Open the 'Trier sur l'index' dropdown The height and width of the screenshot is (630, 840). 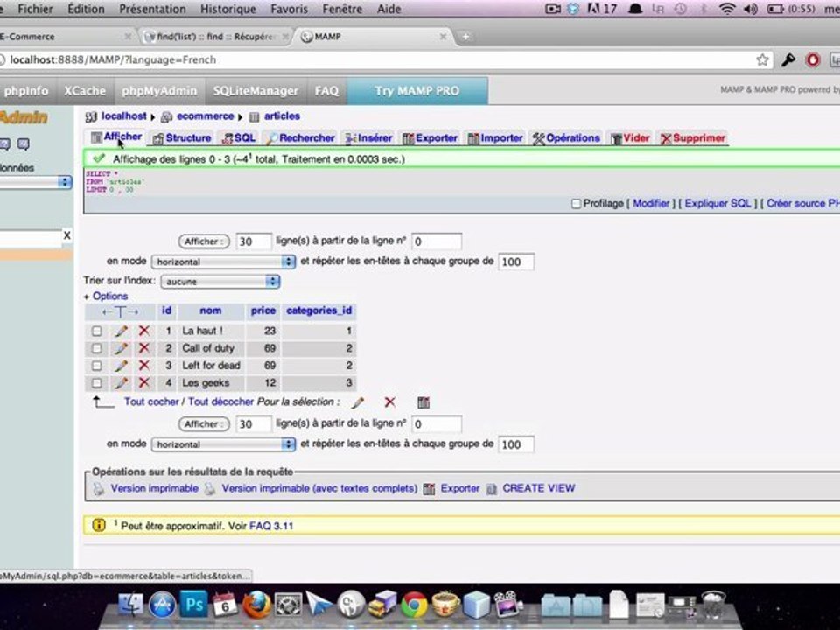tap(220, 282)
